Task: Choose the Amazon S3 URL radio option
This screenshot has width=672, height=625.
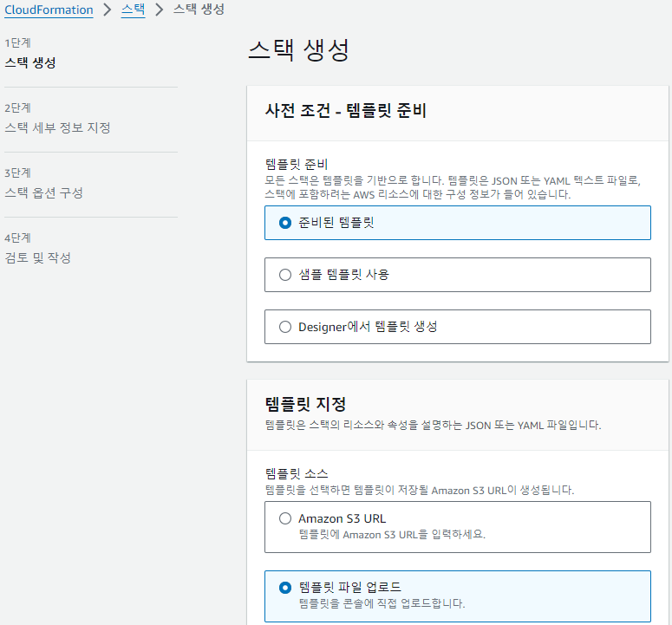Action: (457, 527)
